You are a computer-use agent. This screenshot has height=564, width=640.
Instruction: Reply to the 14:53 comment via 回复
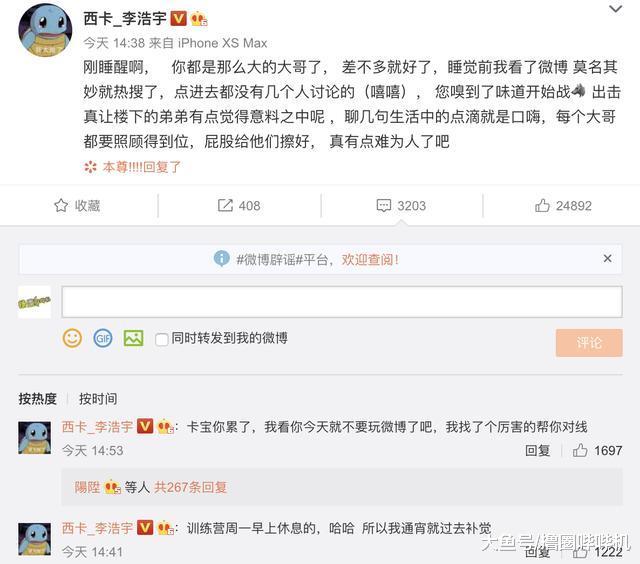537,451
